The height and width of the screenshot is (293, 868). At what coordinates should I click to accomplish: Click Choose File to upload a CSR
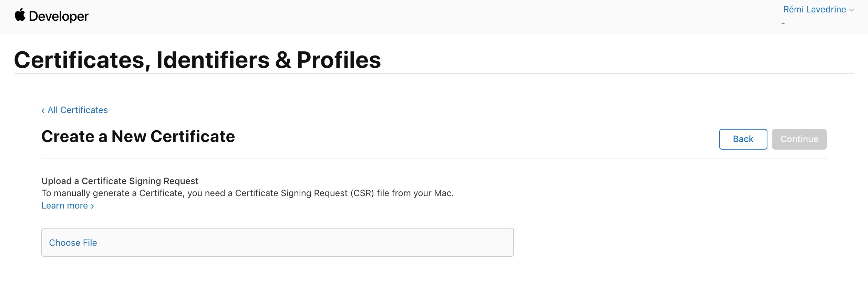(x=73, y=243)
